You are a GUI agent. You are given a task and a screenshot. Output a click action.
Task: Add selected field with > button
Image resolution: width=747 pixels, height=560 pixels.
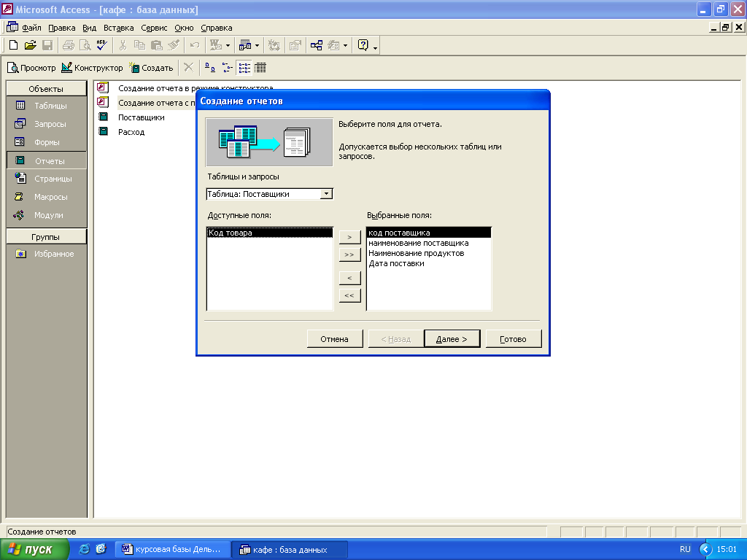click(349, 237)
